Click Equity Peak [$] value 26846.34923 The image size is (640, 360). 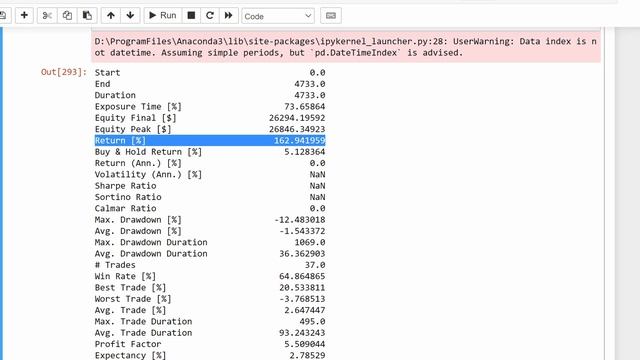[297, 129]
